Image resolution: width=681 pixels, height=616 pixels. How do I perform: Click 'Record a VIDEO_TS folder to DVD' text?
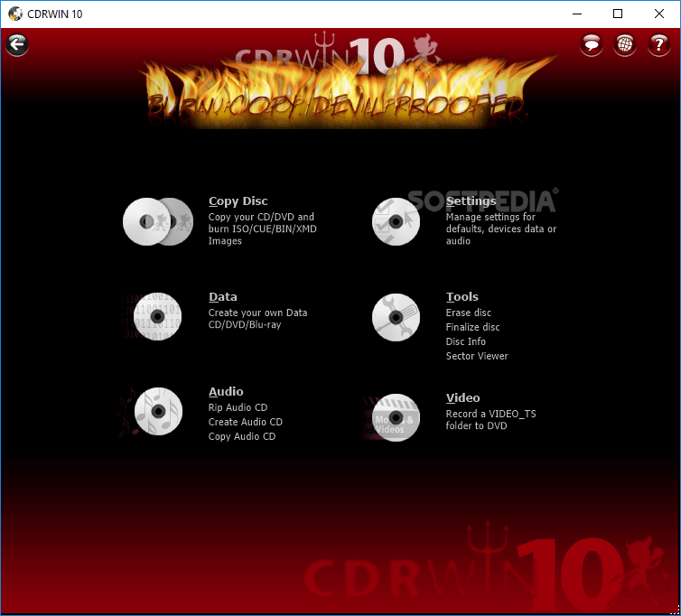click(490, 420)
